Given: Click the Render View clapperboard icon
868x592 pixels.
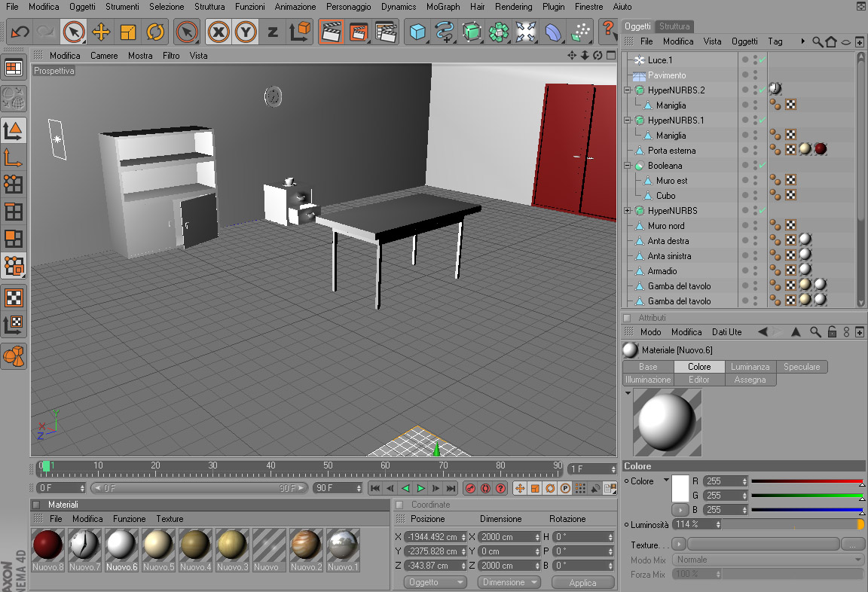Looking at the screenshot, I should click(331, 32).
